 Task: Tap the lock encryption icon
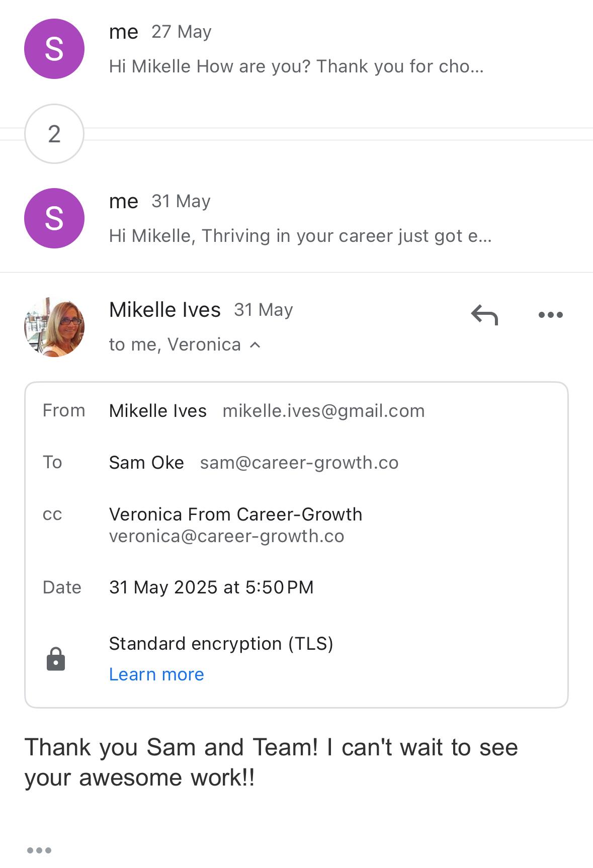click(x=56, y=659)
